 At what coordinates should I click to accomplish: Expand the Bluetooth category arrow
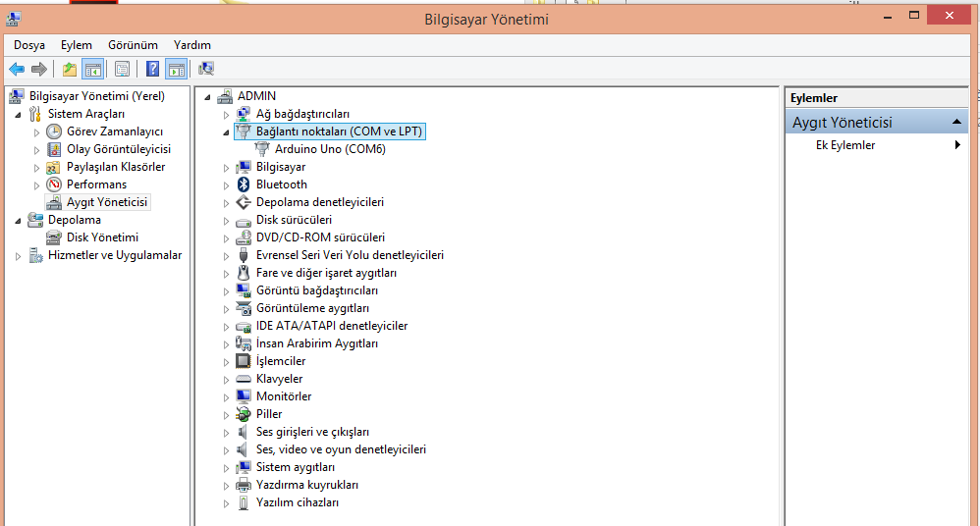pyautogui.click(x=226, y=185)
